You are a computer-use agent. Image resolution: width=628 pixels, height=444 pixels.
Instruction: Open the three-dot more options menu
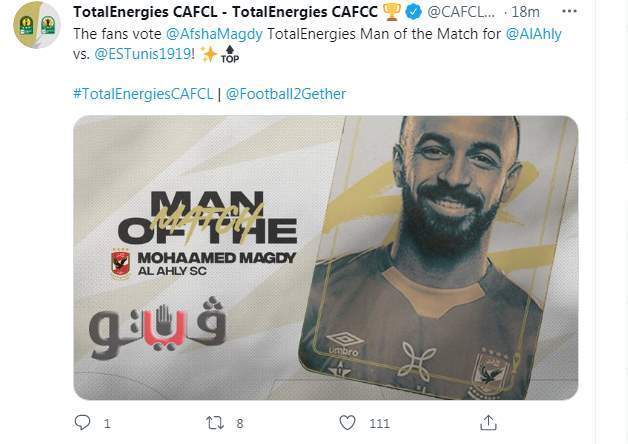[x=569, y=12]
